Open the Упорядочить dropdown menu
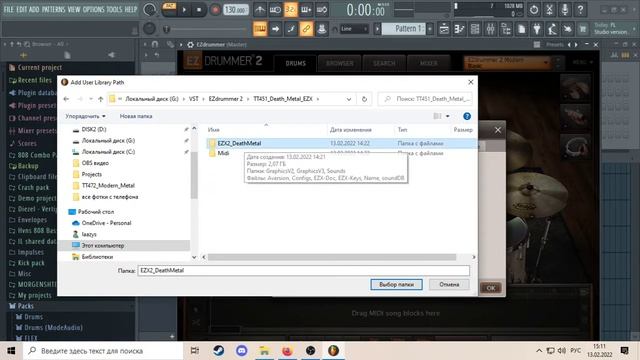 85,116
